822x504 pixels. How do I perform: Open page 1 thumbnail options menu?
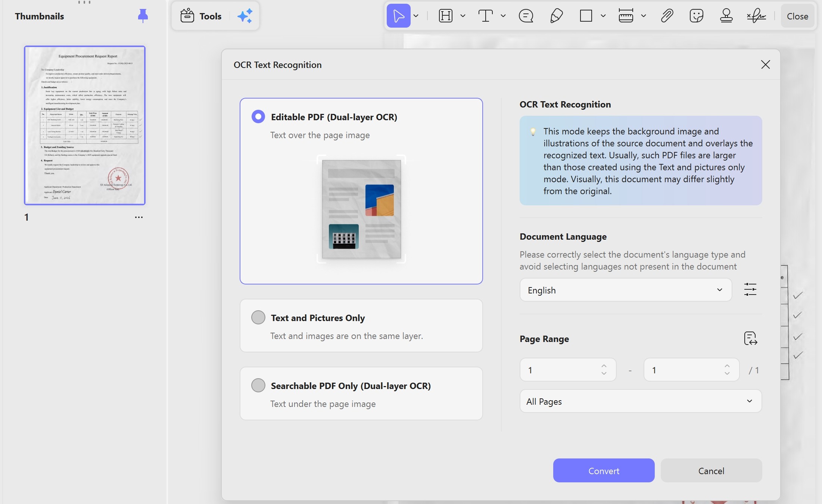[139, 217]
